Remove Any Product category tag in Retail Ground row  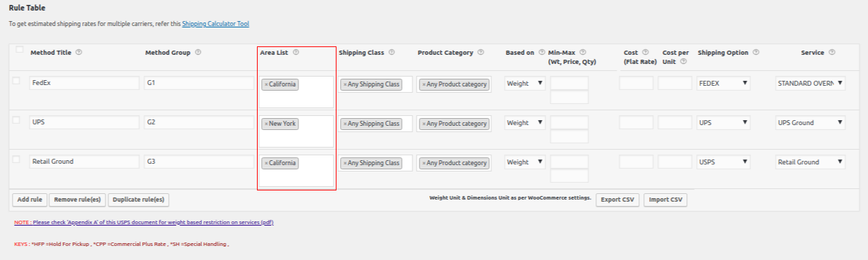click(424, 163)
